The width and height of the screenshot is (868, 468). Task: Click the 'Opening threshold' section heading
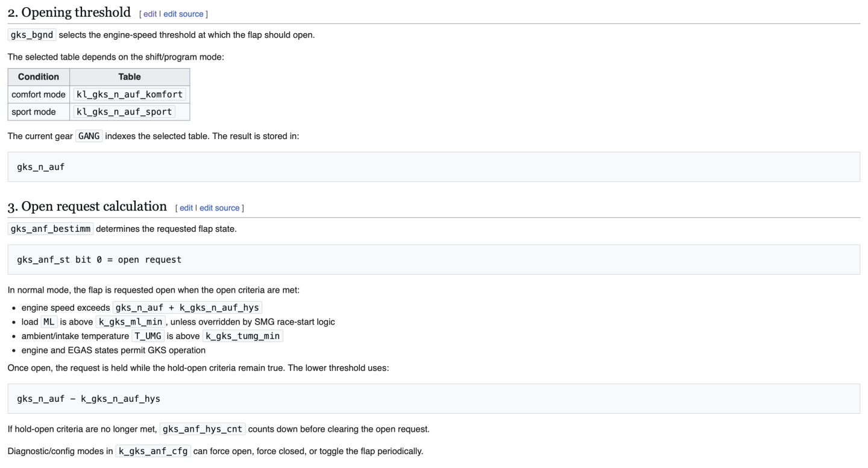pyautogui.click(x=69, y=12)
